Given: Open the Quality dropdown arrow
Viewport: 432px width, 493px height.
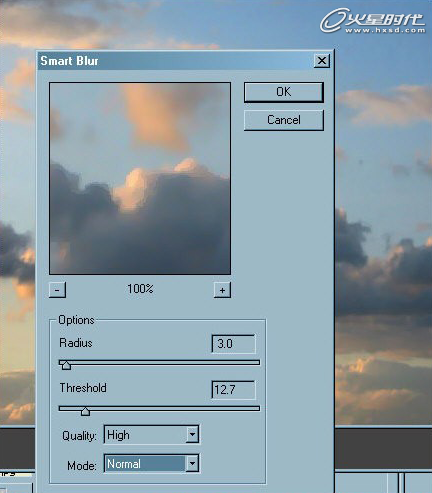Looking at the screenshot, I should click(x=192, y=435).
